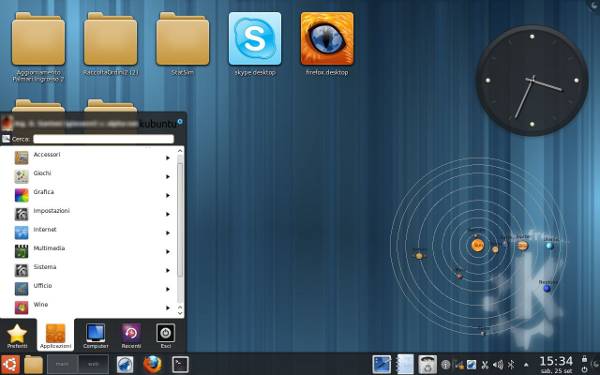Viewport: 600px width, 375px height.
Task: Open the Ufficio menu entry
Action: [92, 288]
